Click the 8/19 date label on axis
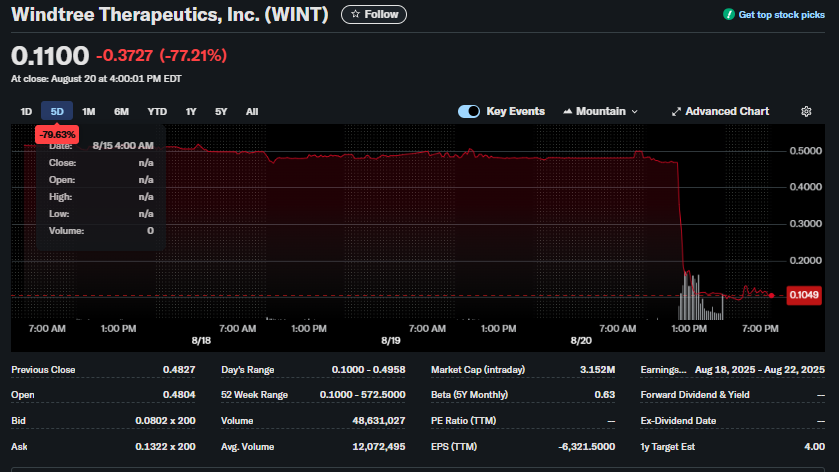The height and width of the screenshot is (472, 839). (391, 341)
